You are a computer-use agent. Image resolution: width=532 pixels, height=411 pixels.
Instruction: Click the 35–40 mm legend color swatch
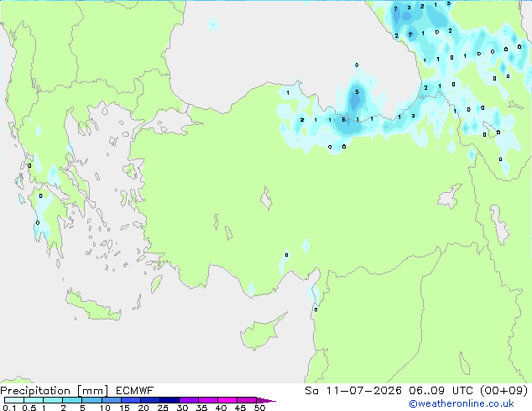pyautogui.click(x=207, y=400)
